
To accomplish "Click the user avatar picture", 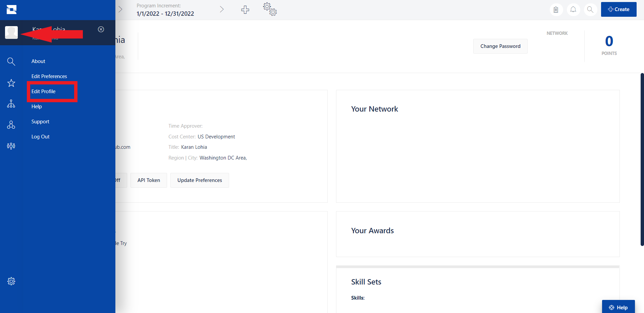I will (11, 33).
